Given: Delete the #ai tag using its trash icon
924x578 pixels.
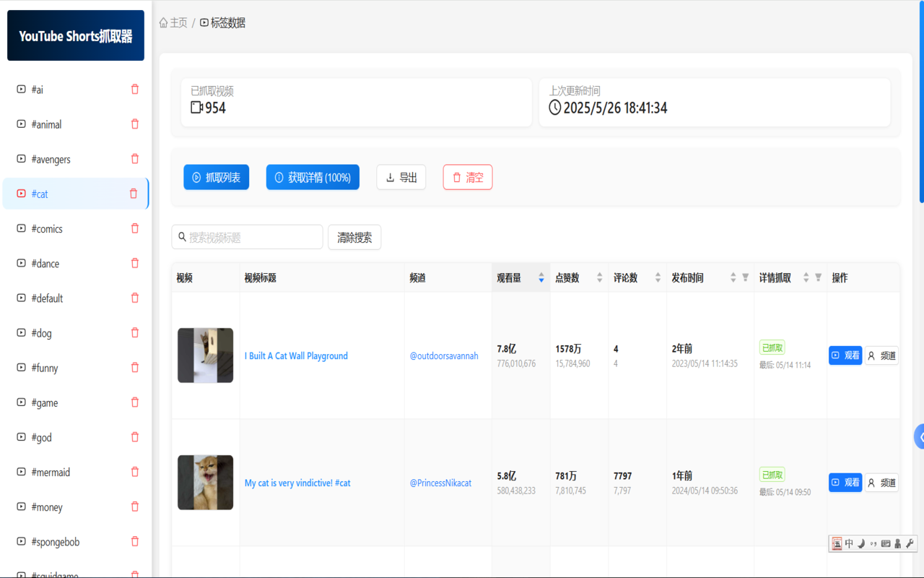Looking at the screenshot, I should (134, 89).
